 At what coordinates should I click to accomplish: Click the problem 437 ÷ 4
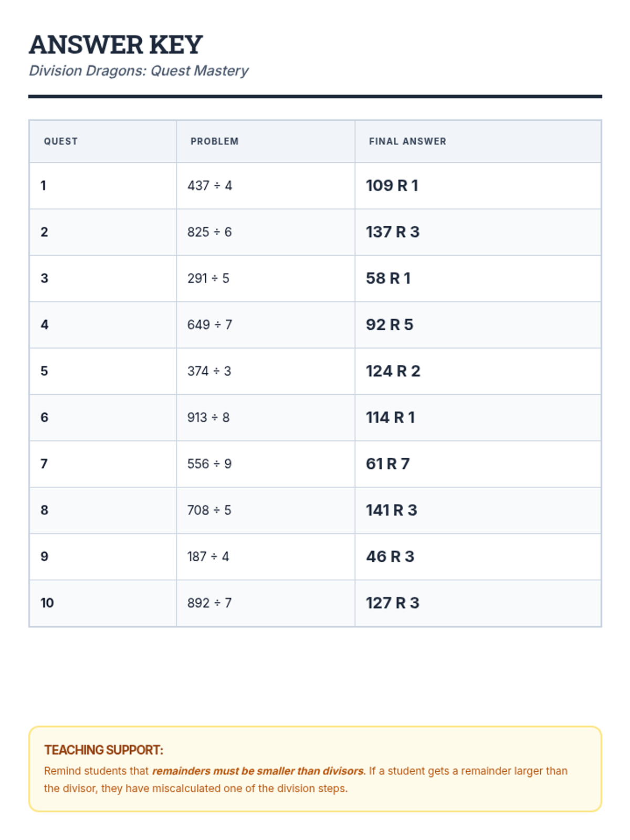click(x=209, y=185)
